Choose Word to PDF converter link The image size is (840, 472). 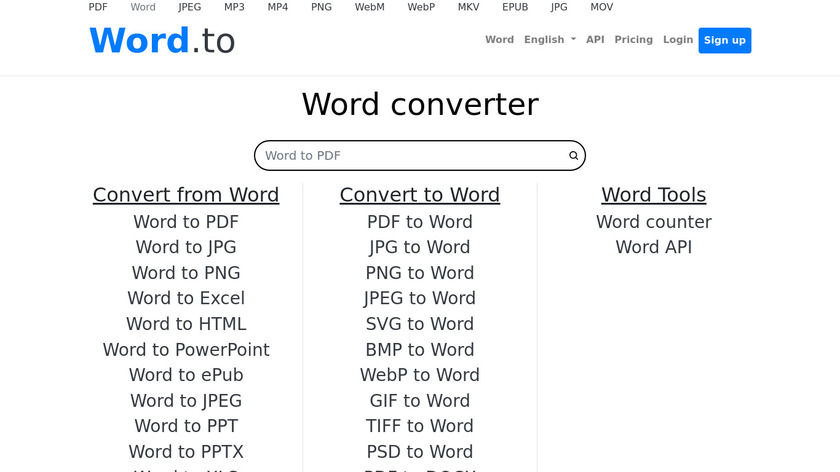pyautogui.click(x=186, y=222)
